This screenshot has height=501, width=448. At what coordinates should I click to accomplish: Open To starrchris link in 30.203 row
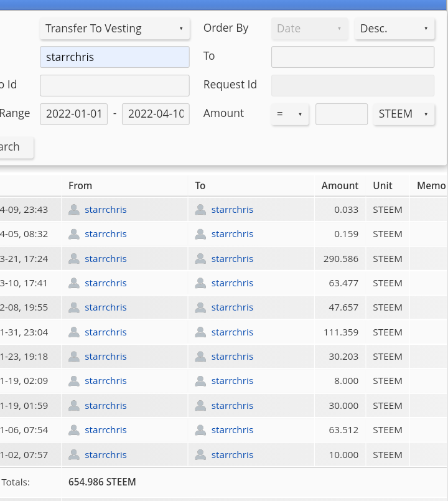pos(232,357)
